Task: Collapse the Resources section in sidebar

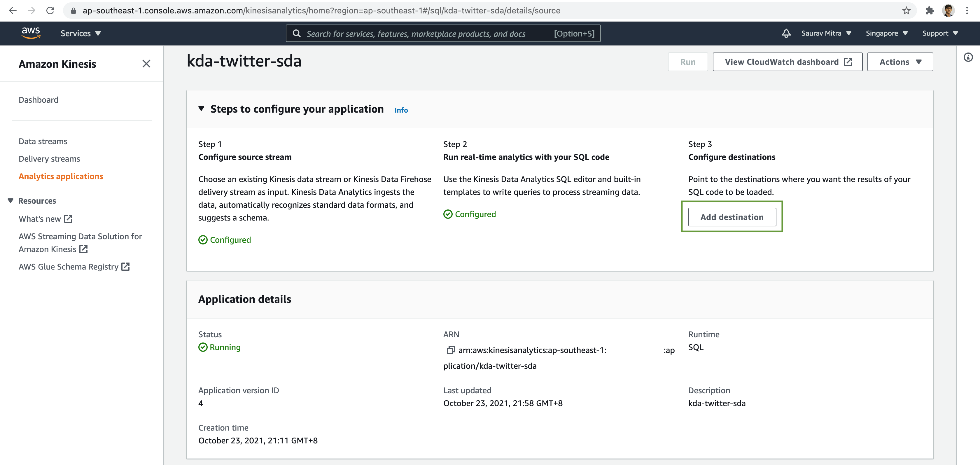Action: pyautogui.click(x=11, y=200)
